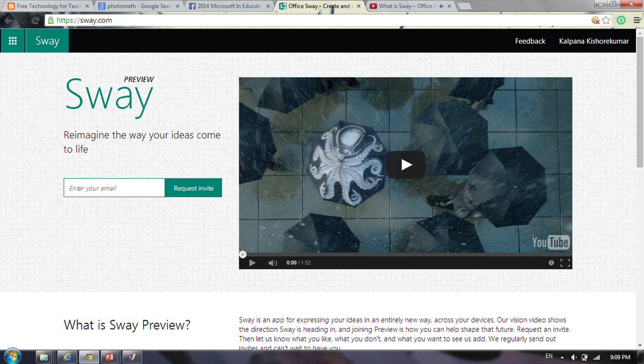
Task: Click the Watch Later clock icon
Action: click(x=551, y=263)
